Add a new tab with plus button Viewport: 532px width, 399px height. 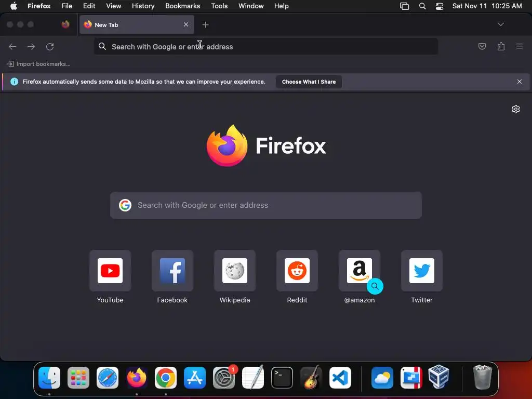205,25
